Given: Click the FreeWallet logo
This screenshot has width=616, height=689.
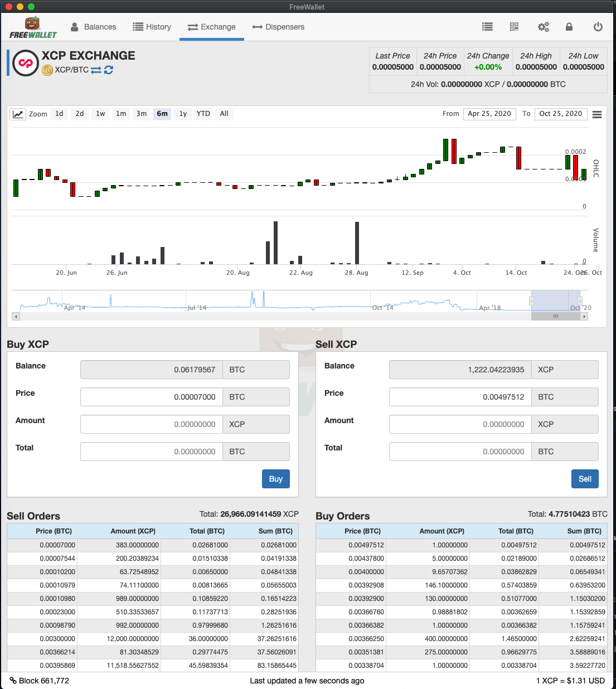Looking at the screenshot, I should tap(33, 27).
